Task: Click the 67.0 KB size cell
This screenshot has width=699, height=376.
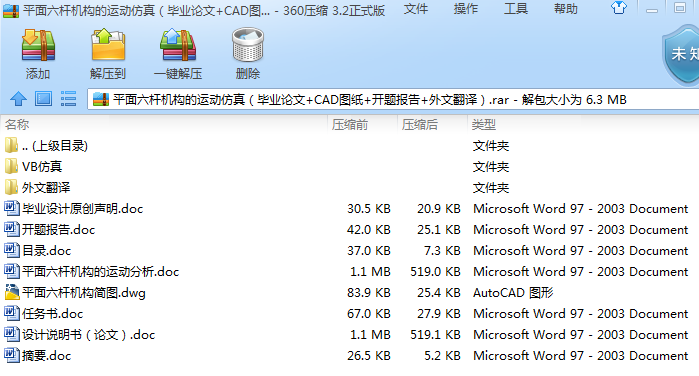Action: [369, 313]
